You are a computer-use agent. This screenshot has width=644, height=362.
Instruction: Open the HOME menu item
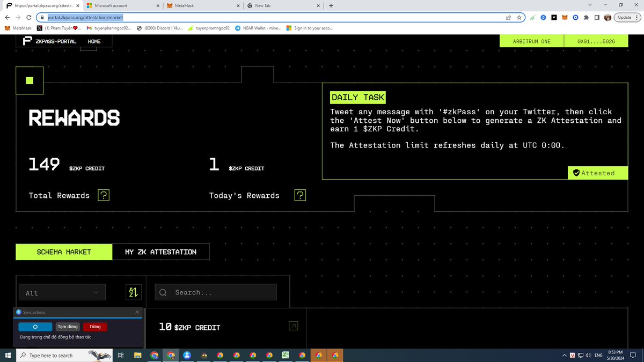94,41
